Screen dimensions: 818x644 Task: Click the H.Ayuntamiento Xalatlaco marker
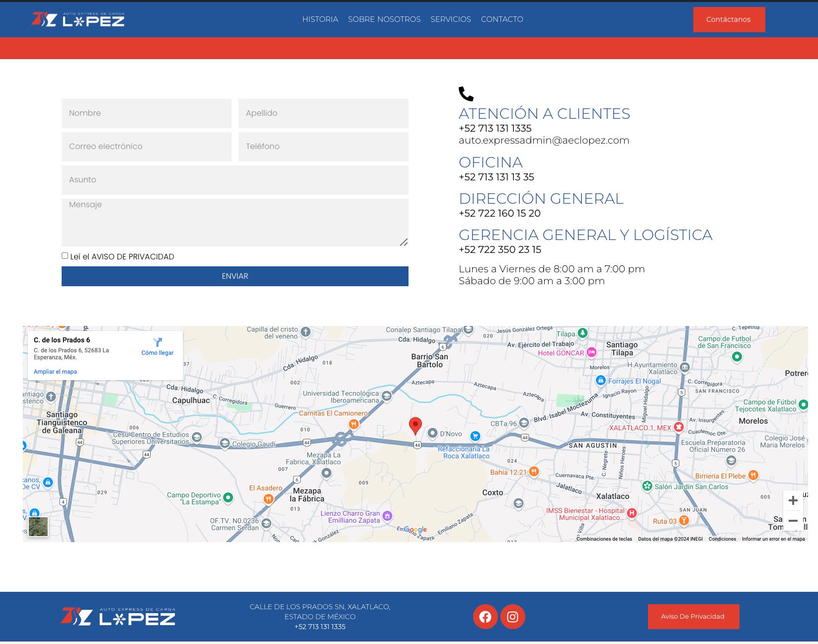point(685,367)
